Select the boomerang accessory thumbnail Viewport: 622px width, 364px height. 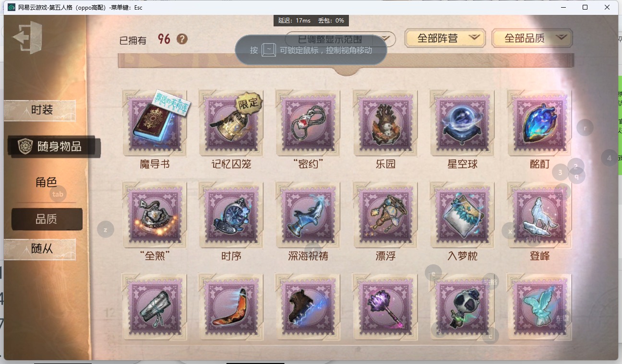click(231, 307)
